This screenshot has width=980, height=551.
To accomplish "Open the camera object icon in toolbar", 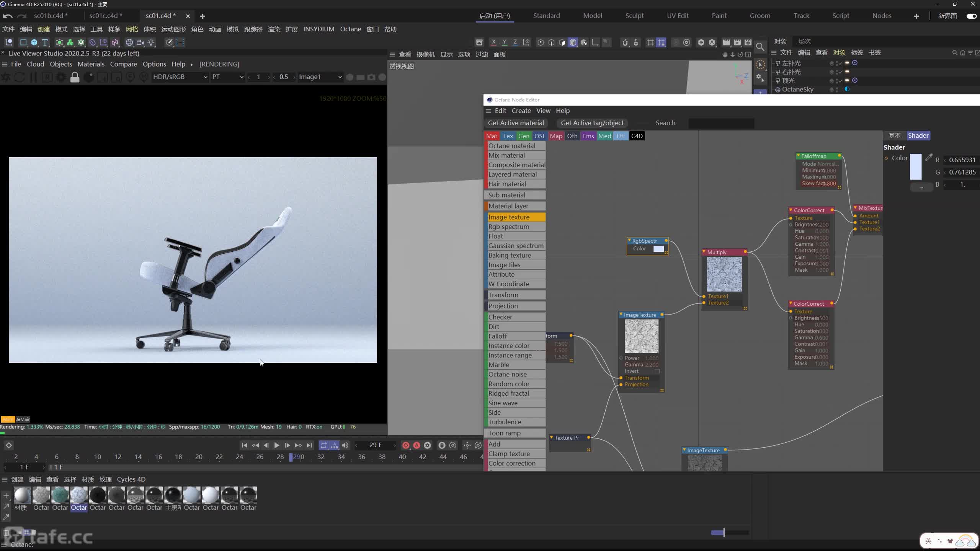I will 140,42.
